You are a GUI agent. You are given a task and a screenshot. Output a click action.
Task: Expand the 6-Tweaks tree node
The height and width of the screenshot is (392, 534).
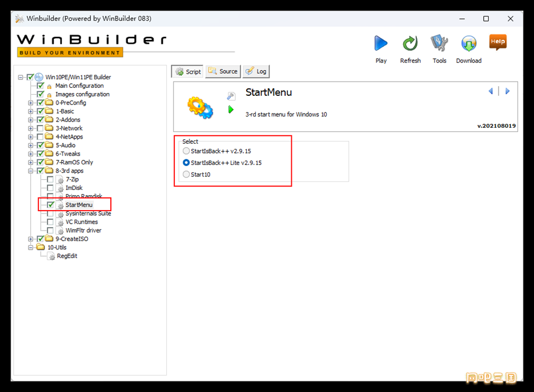click(31, 154)
